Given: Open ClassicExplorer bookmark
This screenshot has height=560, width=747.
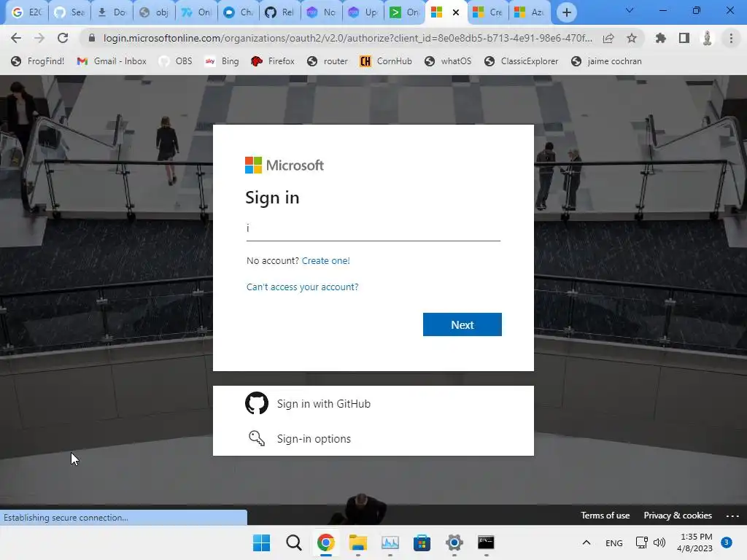Looking at the screenshot, I should 521,61.
